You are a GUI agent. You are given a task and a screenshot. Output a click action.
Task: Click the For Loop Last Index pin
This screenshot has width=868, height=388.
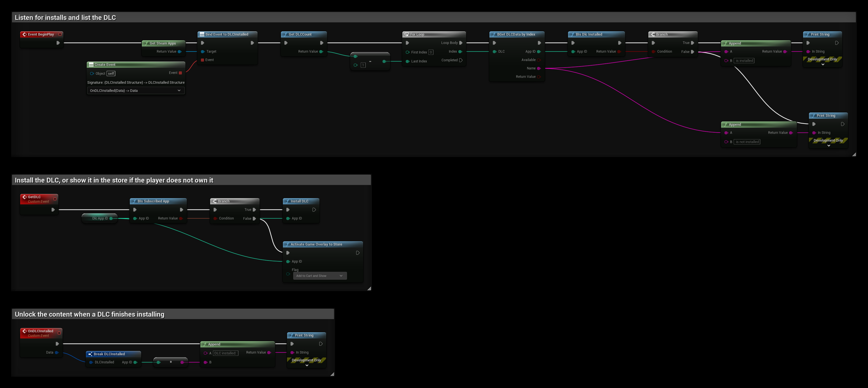(407, 61)
